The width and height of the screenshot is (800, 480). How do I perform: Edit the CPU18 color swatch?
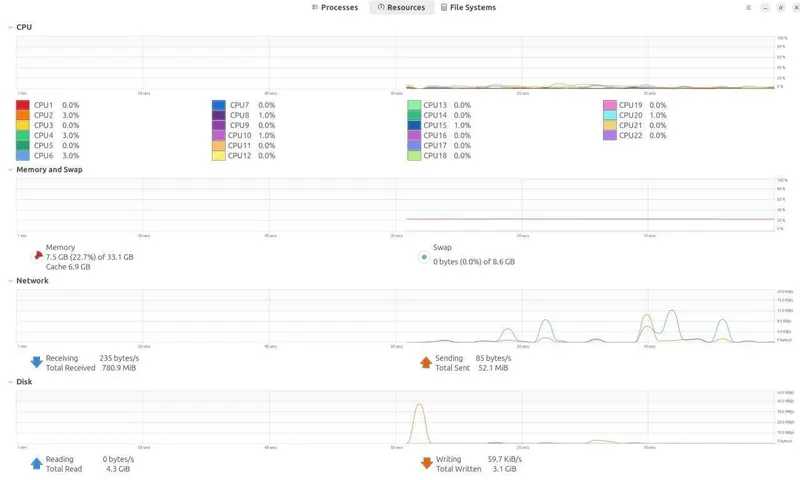[x=414, y=156]
